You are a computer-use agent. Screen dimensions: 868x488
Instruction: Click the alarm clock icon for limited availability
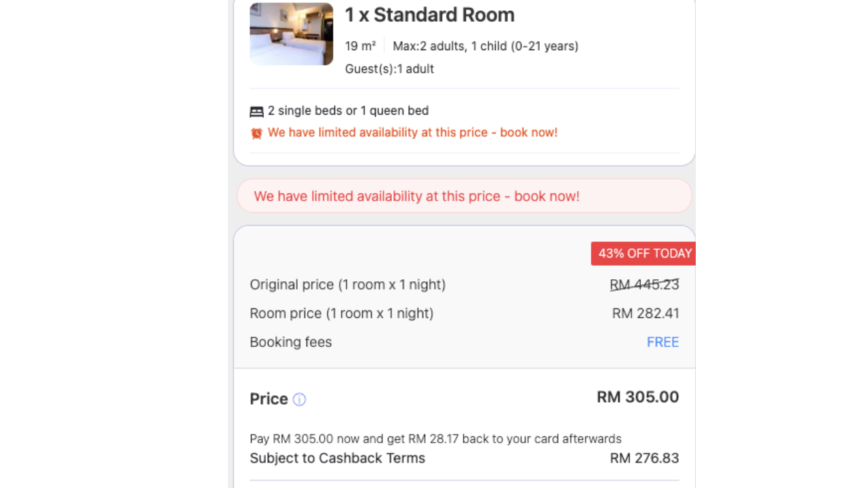click(256, 134)
